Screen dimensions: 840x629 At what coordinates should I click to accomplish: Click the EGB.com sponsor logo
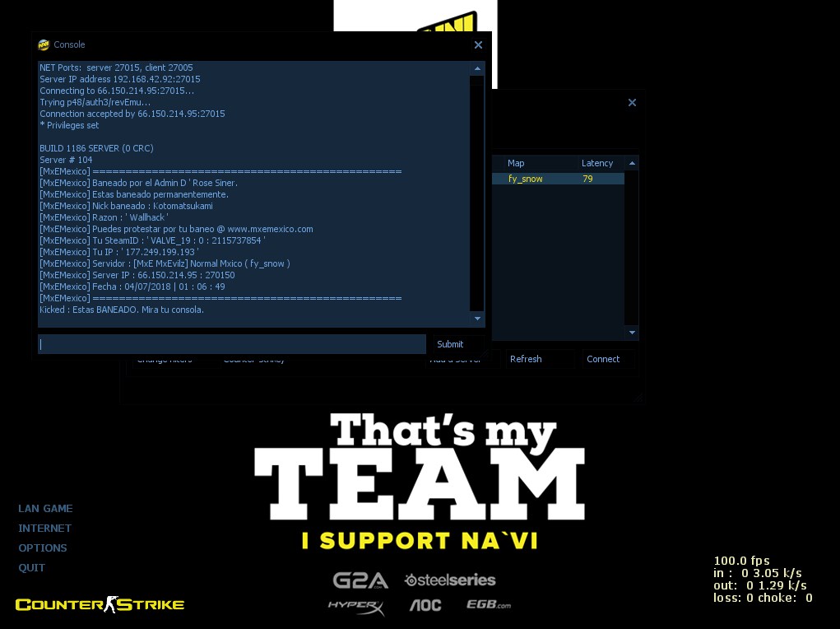489,604
